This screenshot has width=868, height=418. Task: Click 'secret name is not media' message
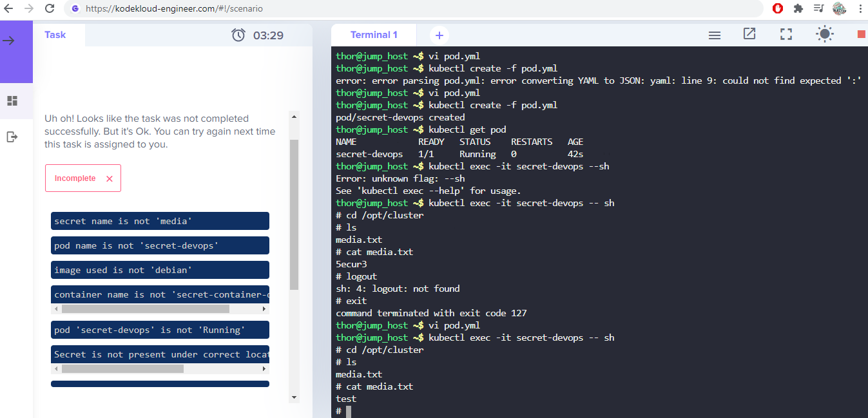[160, 221]
